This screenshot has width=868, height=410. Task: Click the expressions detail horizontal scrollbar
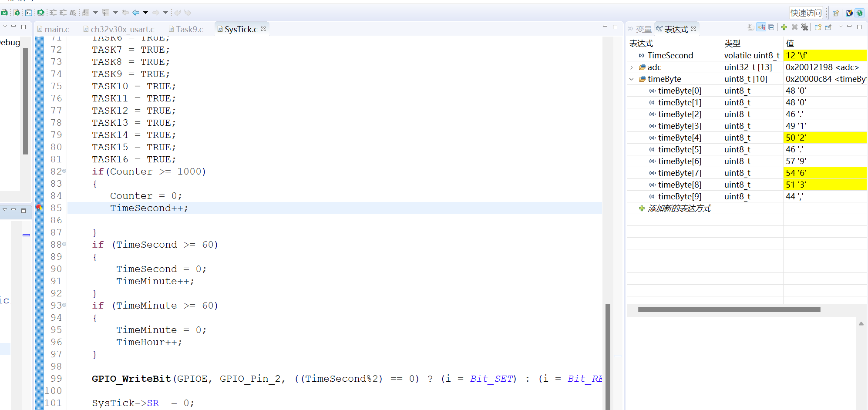pyautogui.click(x=729, y=310)
